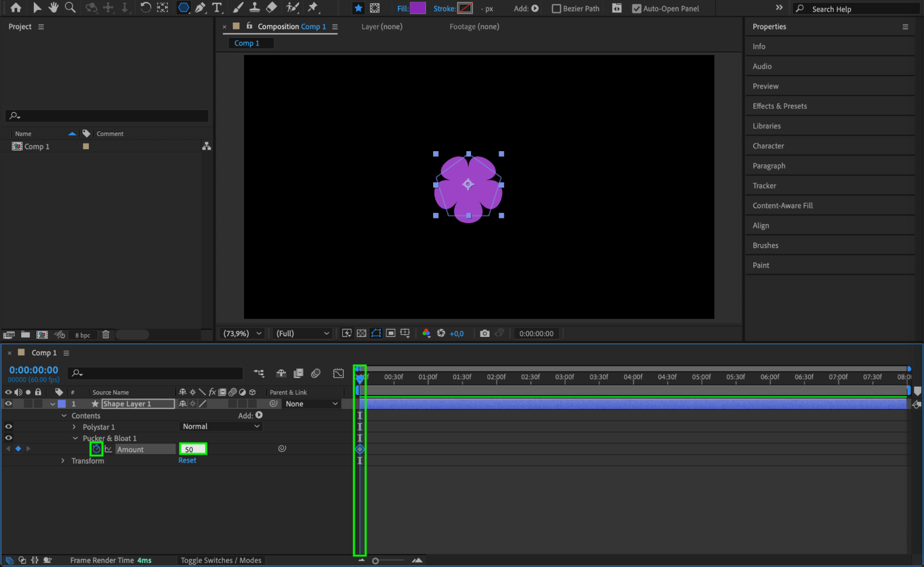Open the Full resolution dropdown
This screenshot has width=924, height=567.
tap(302, 333)
